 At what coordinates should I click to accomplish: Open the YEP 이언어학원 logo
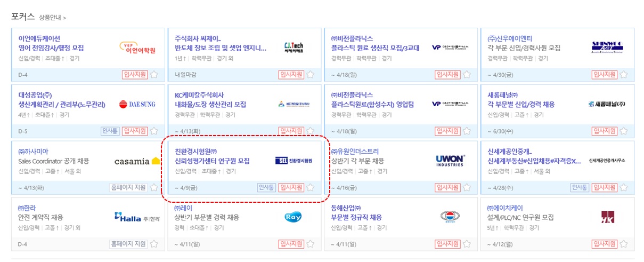137,48
